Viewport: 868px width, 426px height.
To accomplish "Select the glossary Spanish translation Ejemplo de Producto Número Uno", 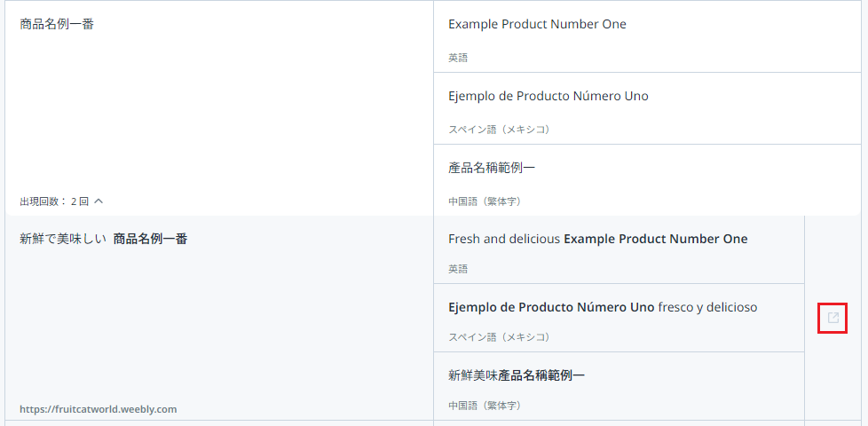I will coord(548,96).
